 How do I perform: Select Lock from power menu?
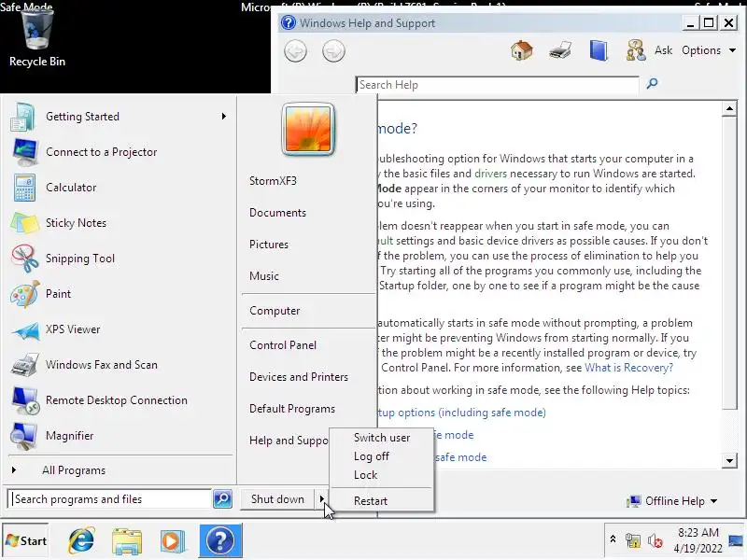[x=382, y=475]
